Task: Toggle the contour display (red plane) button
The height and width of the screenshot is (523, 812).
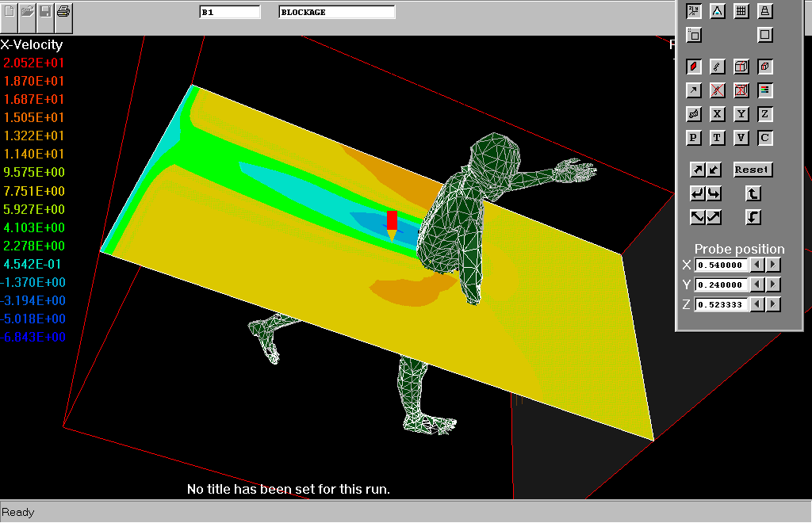Action: [x=694, y=67]
